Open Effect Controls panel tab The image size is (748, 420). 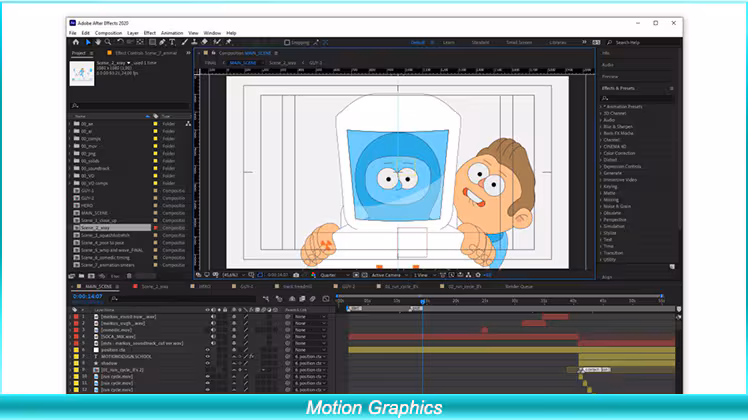coord(146,53)
